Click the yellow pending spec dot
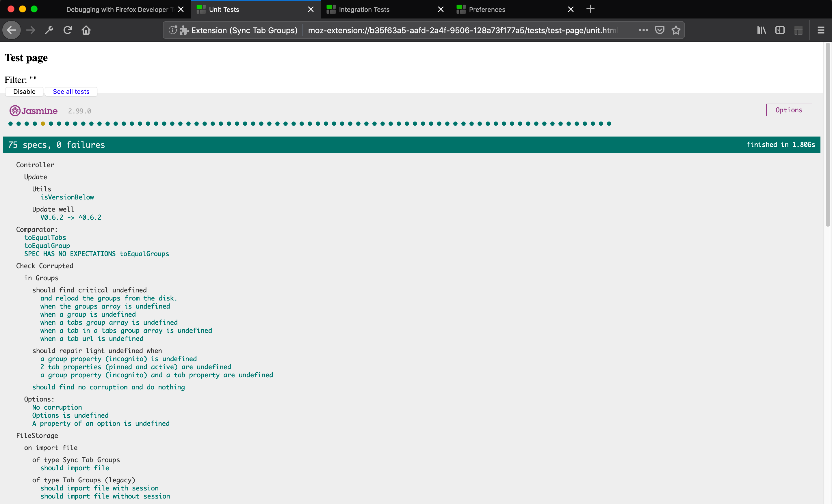832x504 pixels. [43, 124]
